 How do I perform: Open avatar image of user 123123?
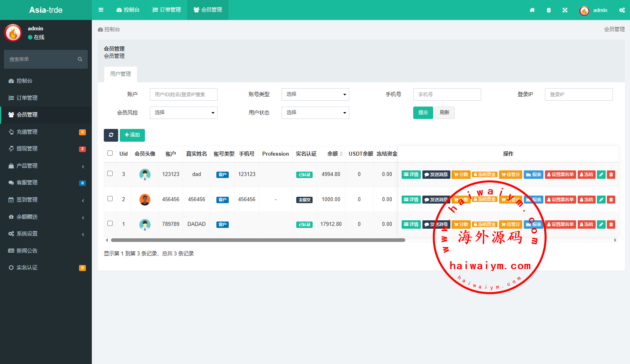(145, 174)
